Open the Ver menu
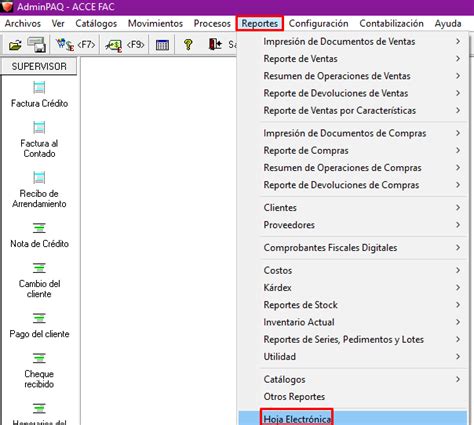 click(58, 24)
